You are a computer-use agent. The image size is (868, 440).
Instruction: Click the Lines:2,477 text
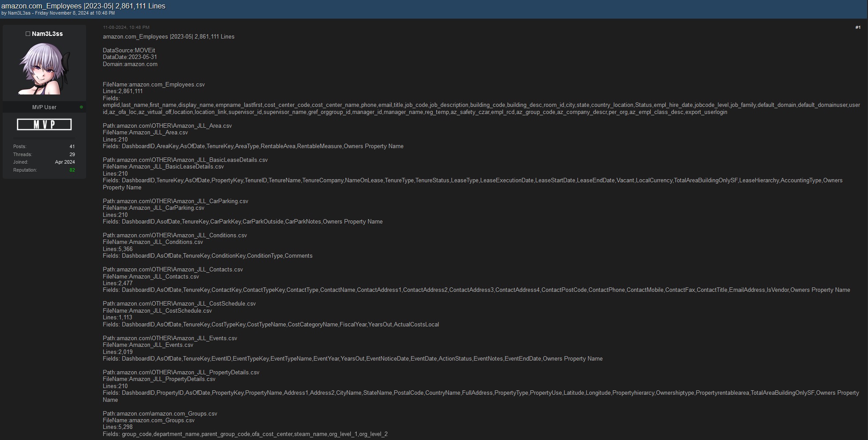pyautogui.click(x=118, y=283)
